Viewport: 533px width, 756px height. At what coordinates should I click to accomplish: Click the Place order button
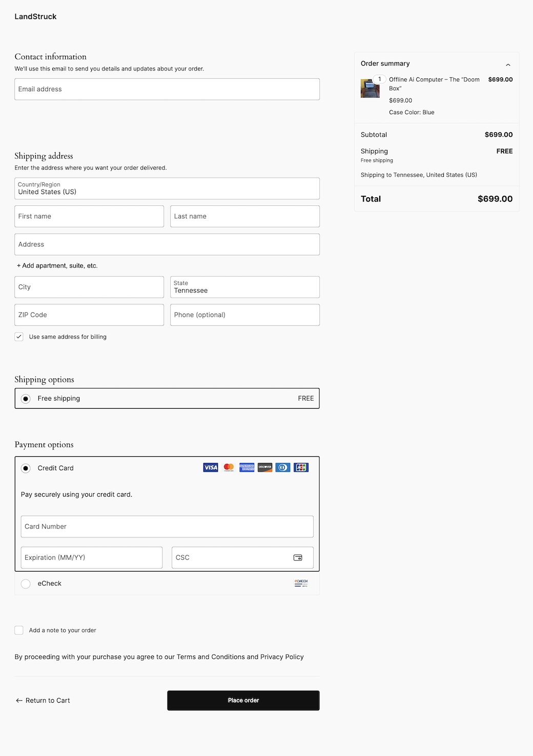click(x=243, y=700)
